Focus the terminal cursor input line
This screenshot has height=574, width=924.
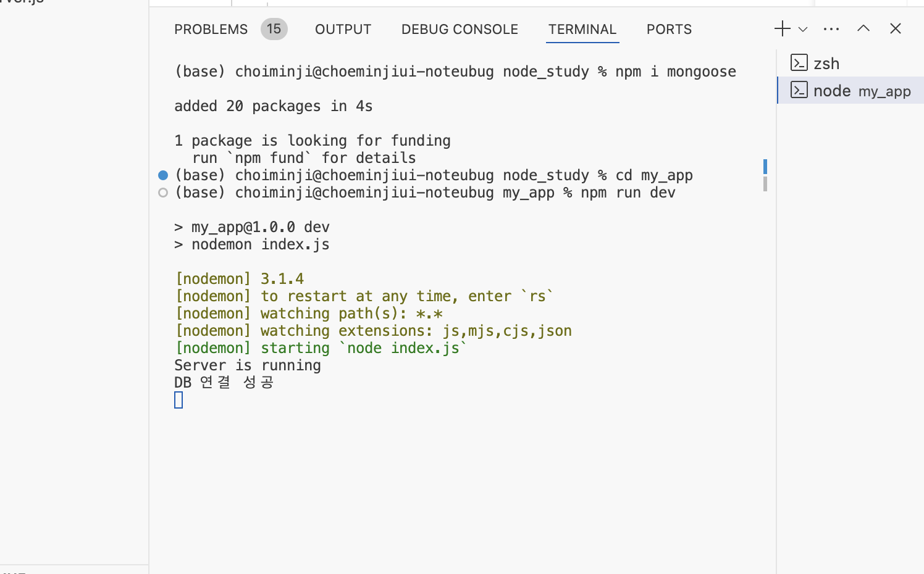(x=178, y=401)
